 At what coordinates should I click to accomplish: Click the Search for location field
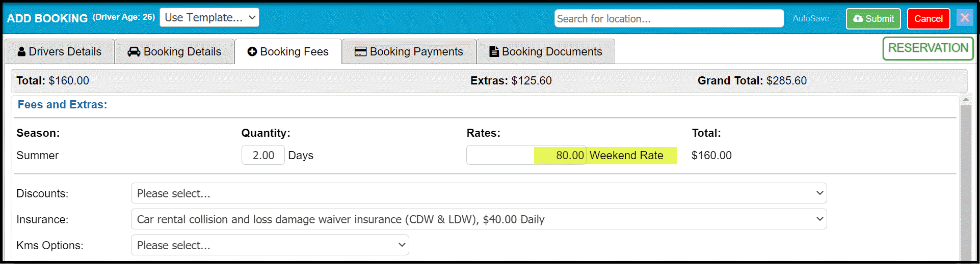point(669,19)
